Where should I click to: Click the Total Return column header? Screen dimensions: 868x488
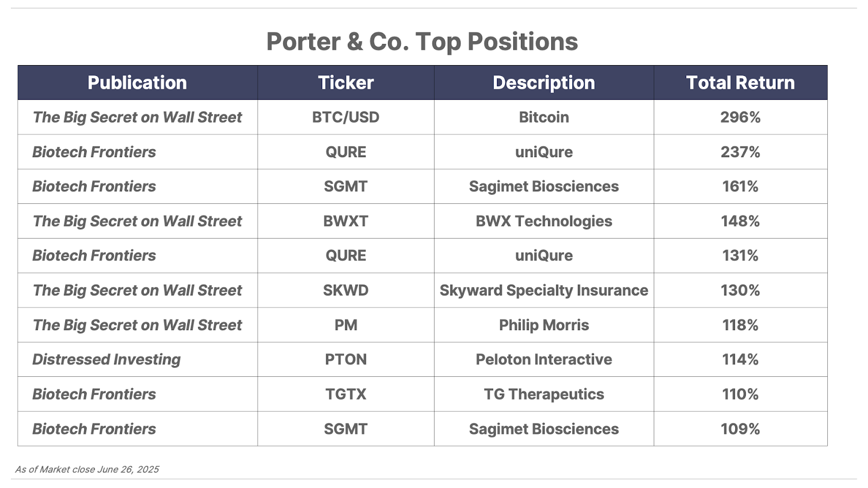pyautogui.click(x=741, y=82)
